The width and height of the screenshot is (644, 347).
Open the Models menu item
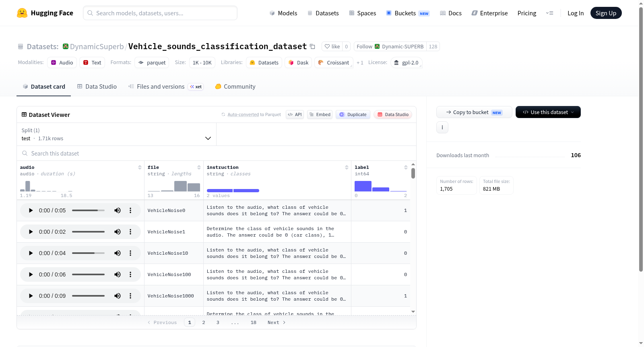[283, 13]
